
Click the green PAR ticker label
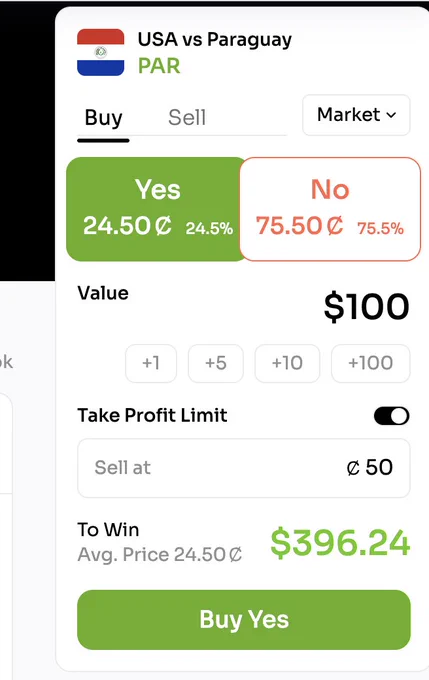159,66
